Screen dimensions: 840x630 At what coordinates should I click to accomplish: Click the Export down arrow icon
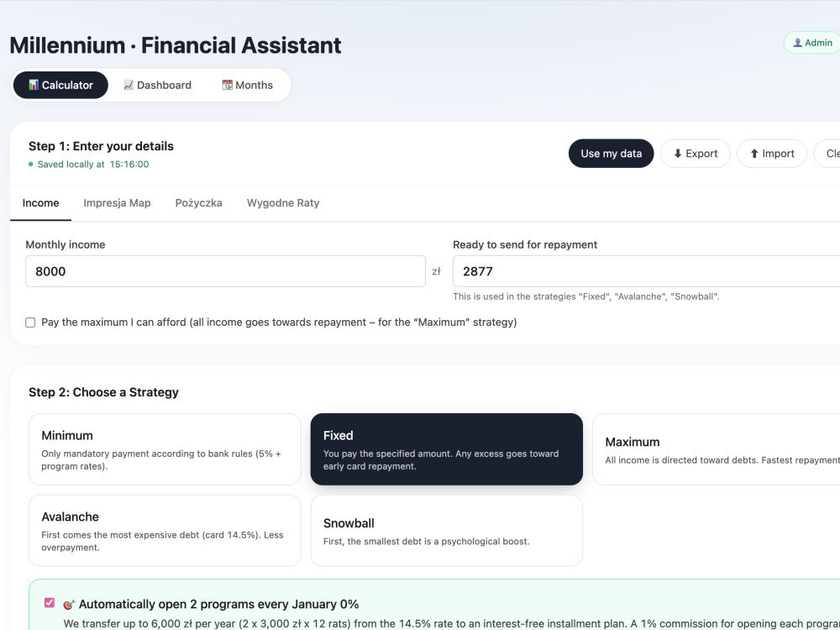pos(678,154)
